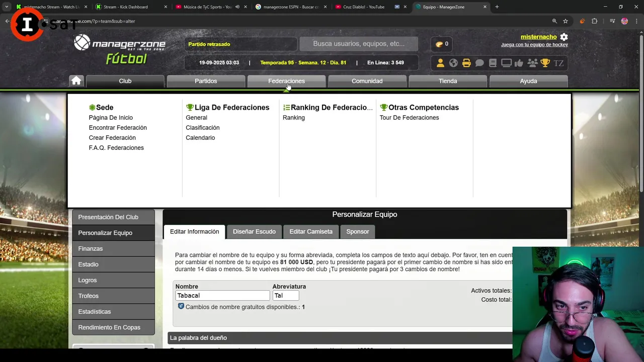This screenshot has width=644, height=362.
Task: Click the yellow printer icon
Action: pos(466,63)
